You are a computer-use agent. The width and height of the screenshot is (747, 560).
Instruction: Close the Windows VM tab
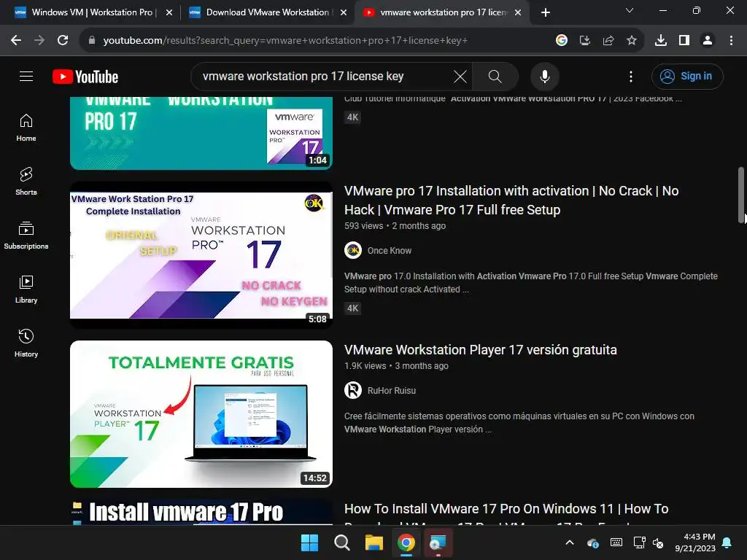169,13
